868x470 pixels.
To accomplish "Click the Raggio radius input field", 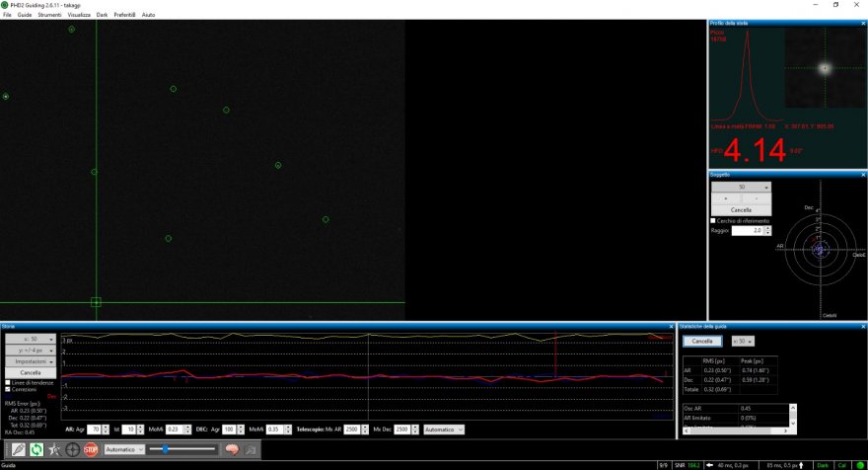I will click(x=748, y=230).
